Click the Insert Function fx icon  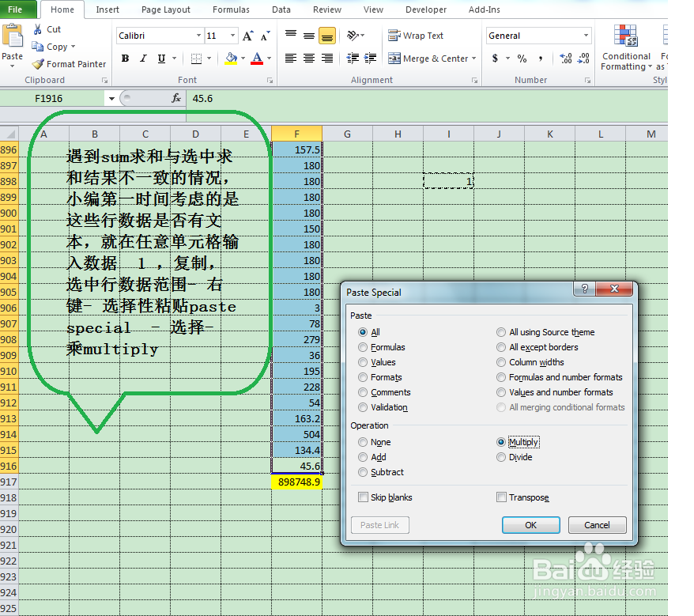tap(176, 98)
